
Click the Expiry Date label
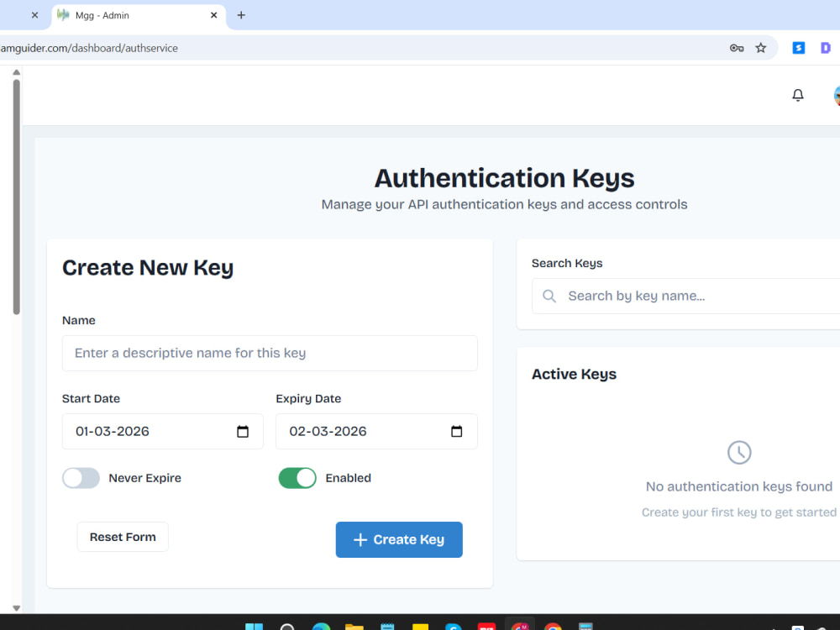pyautogui.click(x=308, y=398)
